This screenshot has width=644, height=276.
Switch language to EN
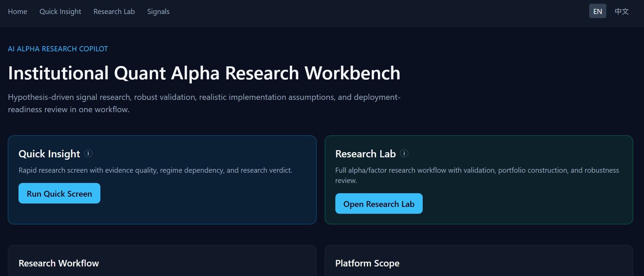click(x=597, y=11)
